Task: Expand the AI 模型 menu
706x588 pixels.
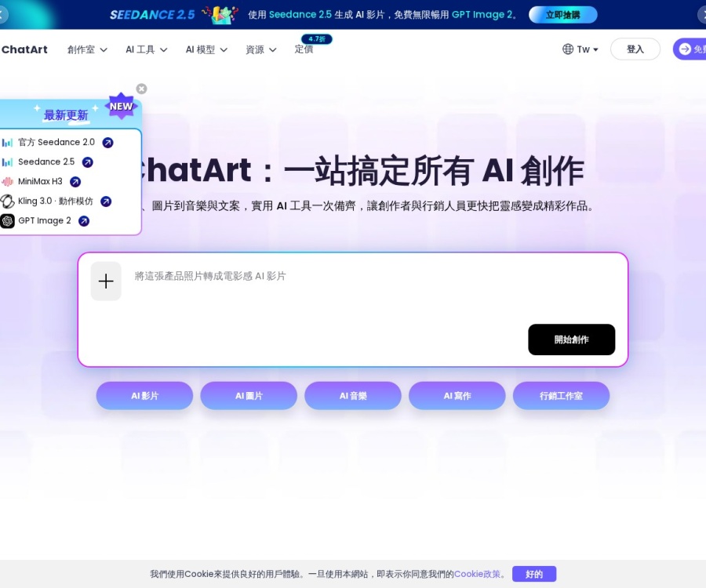Action: (206, 49)
